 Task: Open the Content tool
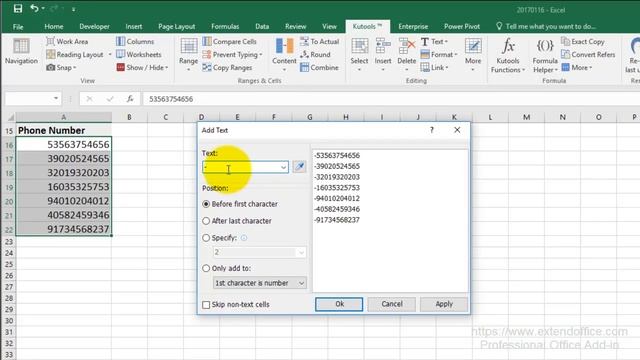pos(284,55)
